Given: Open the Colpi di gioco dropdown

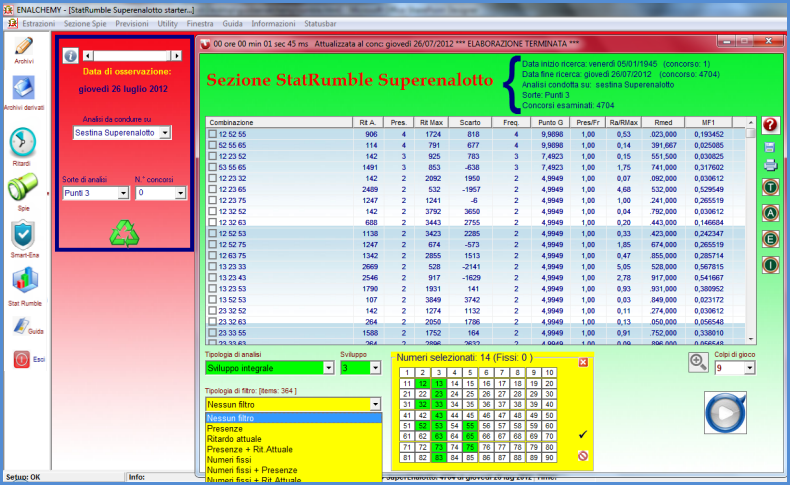Looking at the screenshot, I should (x=749, y=368).
